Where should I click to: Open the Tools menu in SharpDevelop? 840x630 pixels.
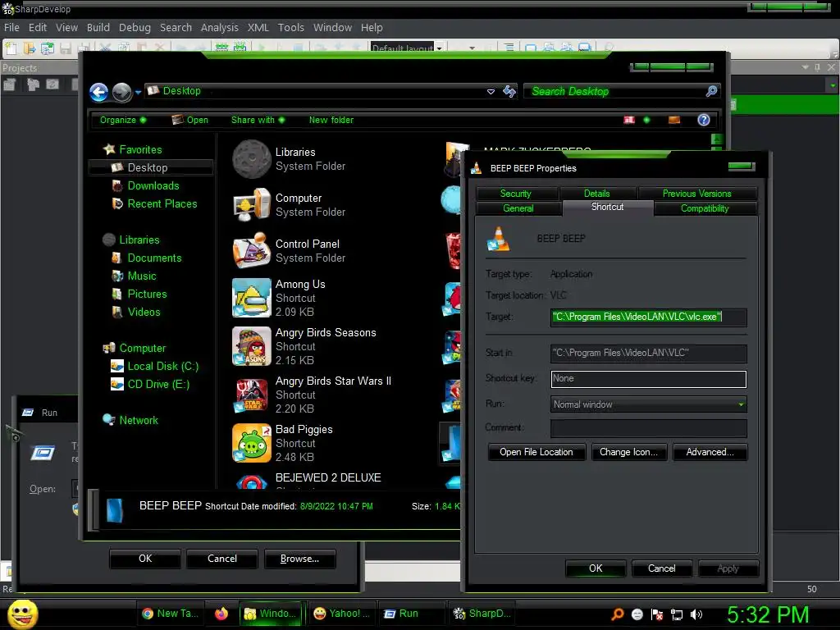pyautogui.click(x=290, y=27)
